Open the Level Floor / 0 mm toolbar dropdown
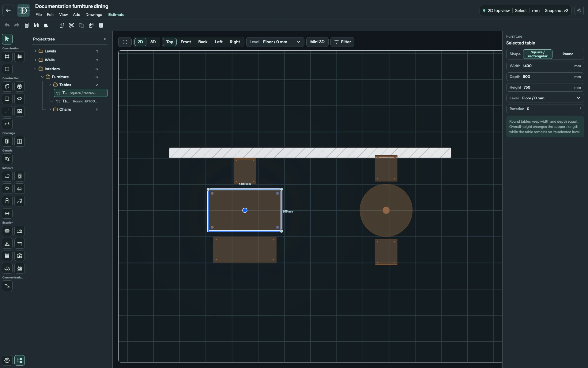This screenshot has height=368, width=588. [x=275, y=42]
